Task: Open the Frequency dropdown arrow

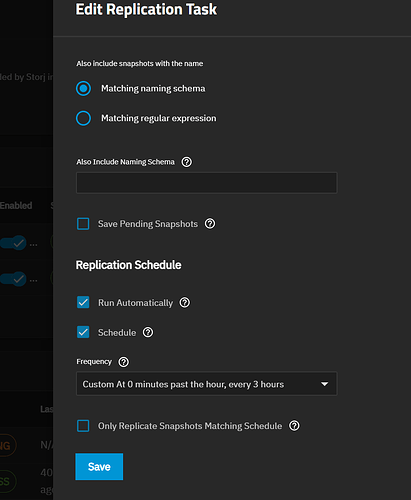Action: tap(324, 384)
